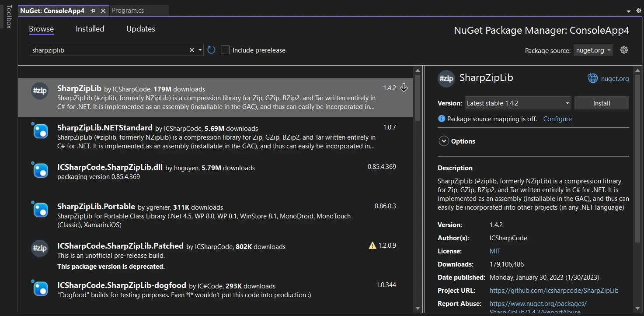Click the ICSharpCode.SharpZipLib.dll package icon

coord(40,170)
